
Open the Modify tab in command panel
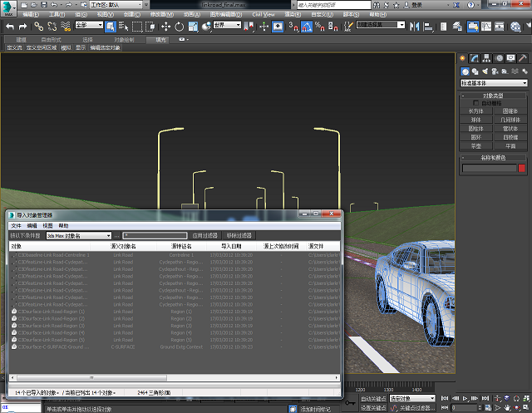(x=473, y=58)
